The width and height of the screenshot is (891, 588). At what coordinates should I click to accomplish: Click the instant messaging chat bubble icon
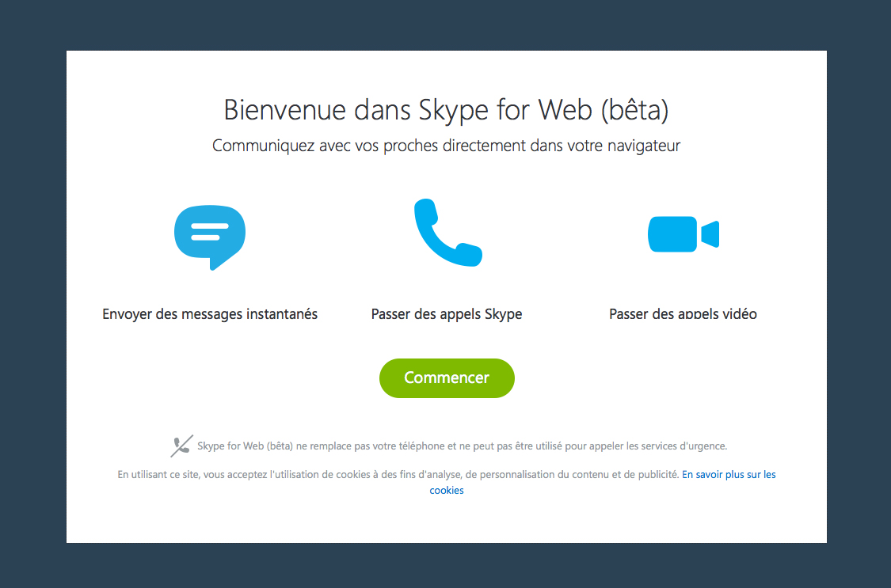(x=209, y=235)
